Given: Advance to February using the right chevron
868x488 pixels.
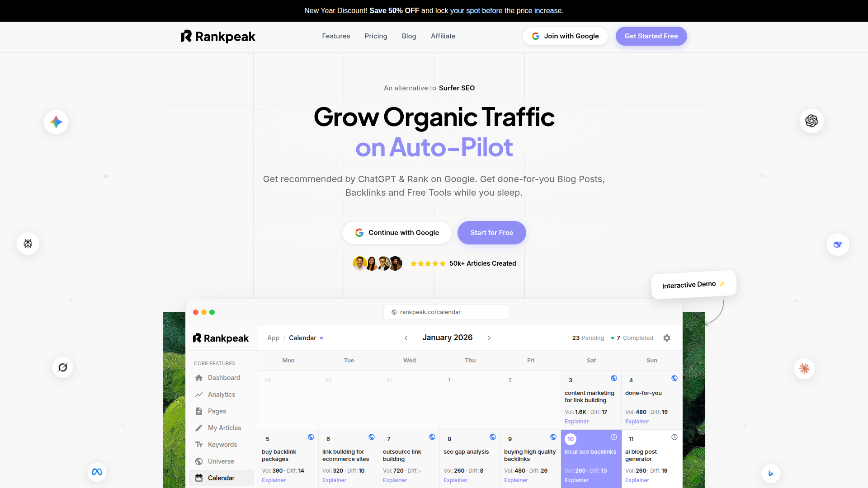Looking at the screenshot, I should (x=489, y=338).
